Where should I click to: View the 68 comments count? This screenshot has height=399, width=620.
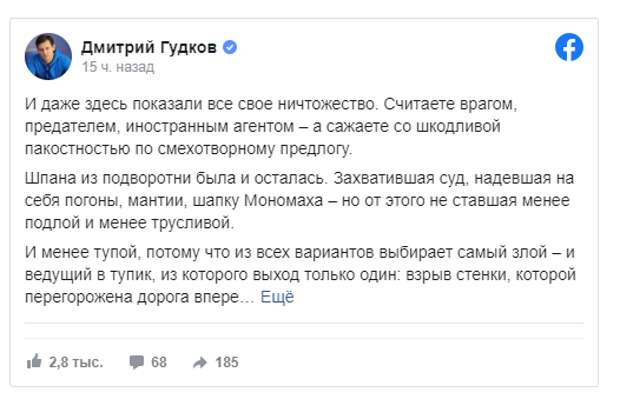coord(159,362)
